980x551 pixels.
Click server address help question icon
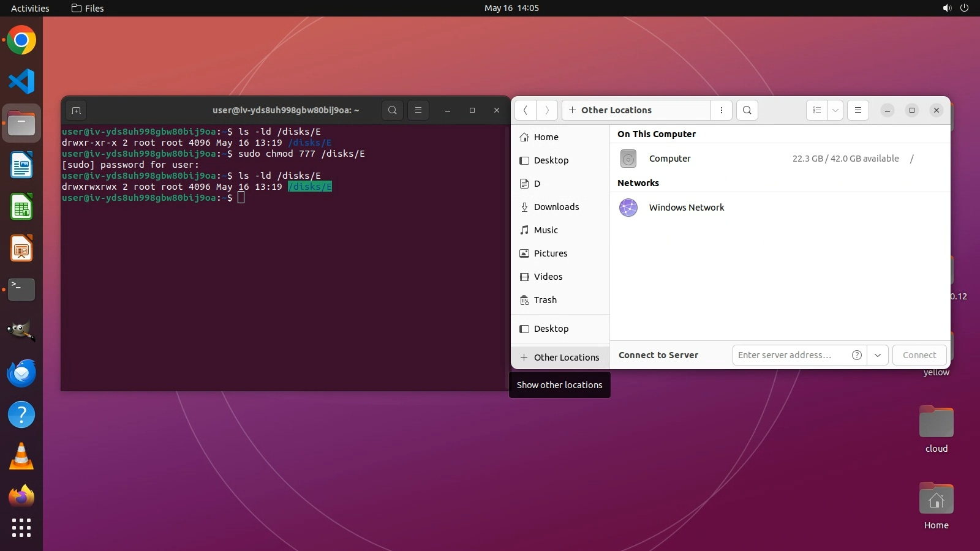coord(857,355)
